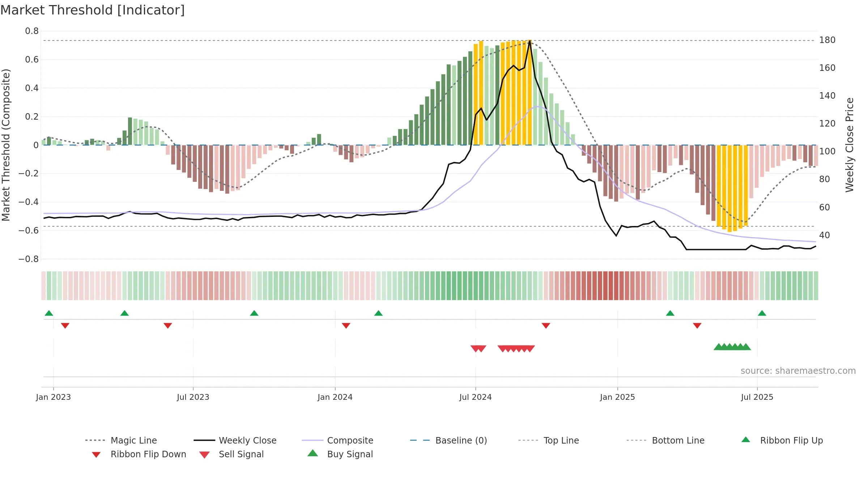868x488 pixels.
Task: Click the 40 tick on the right axis
Action: point(825,235)
